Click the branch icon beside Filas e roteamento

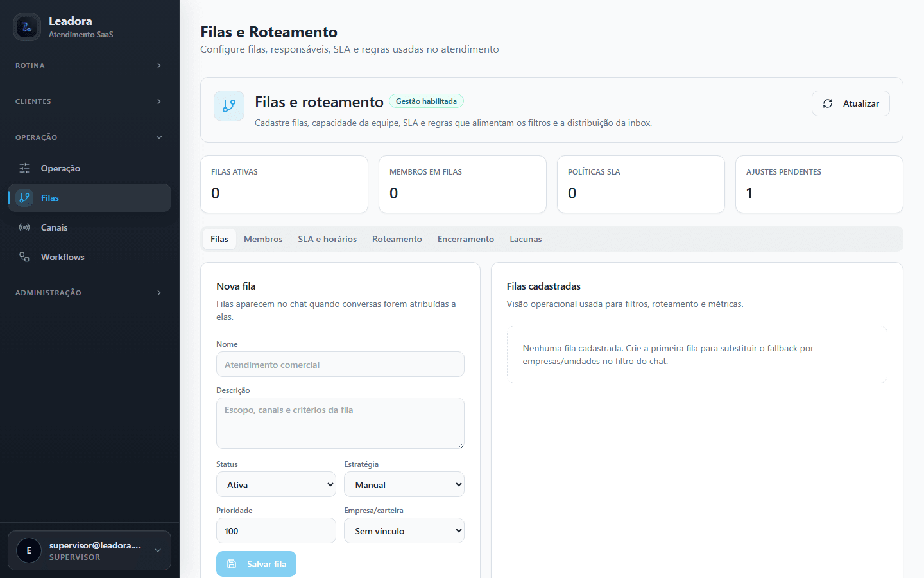[229, 106]
